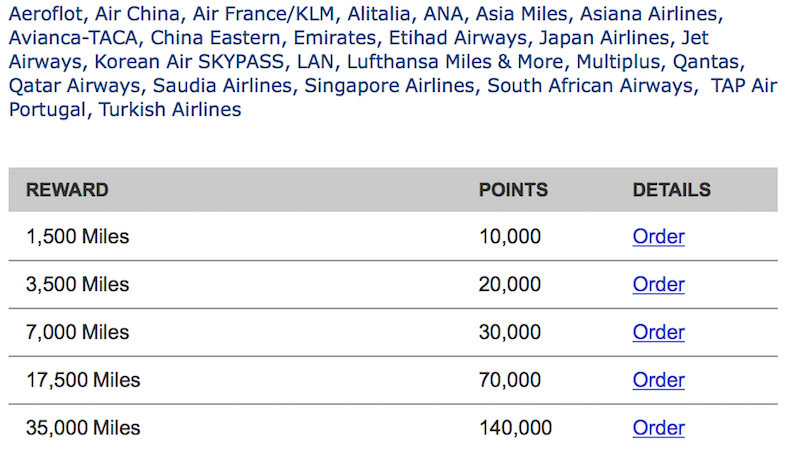Click the REWARD column header

[x=67, y=190]
